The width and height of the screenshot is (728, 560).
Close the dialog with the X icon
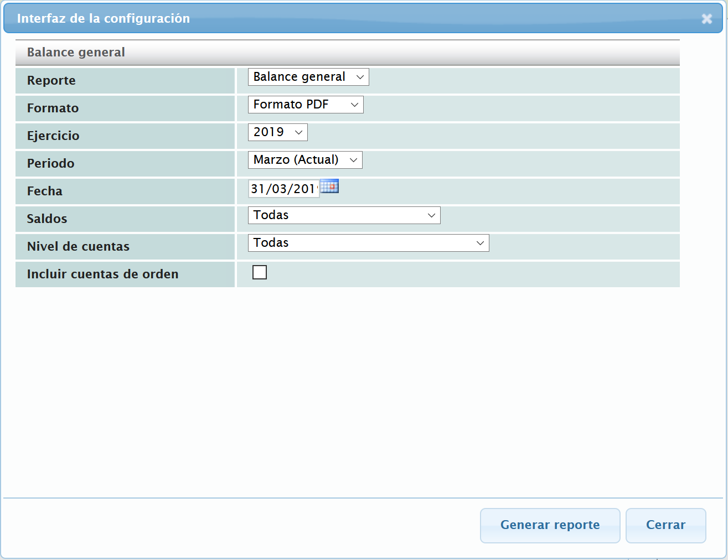706,19
